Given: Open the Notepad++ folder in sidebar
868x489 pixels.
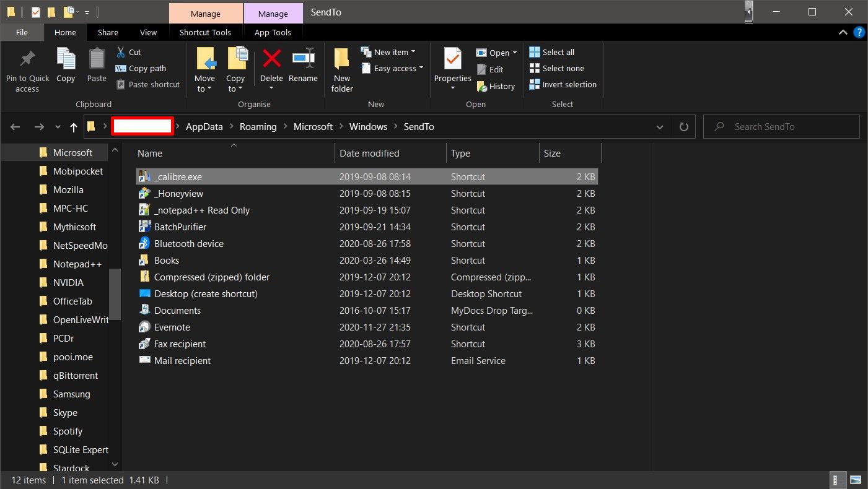Looking at the screenshot, I should [x=77, y=264].
